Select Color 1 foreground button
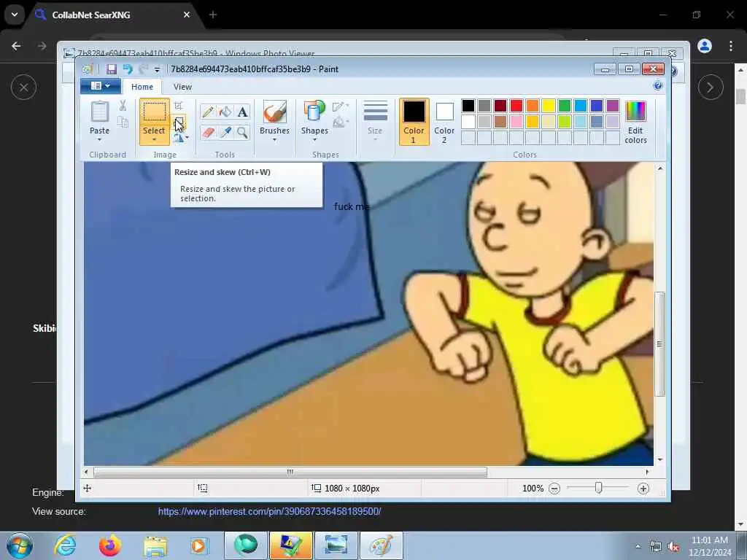The width and height of the screenshot is (747, 560). pyautogui.click(x=414, y=122)
